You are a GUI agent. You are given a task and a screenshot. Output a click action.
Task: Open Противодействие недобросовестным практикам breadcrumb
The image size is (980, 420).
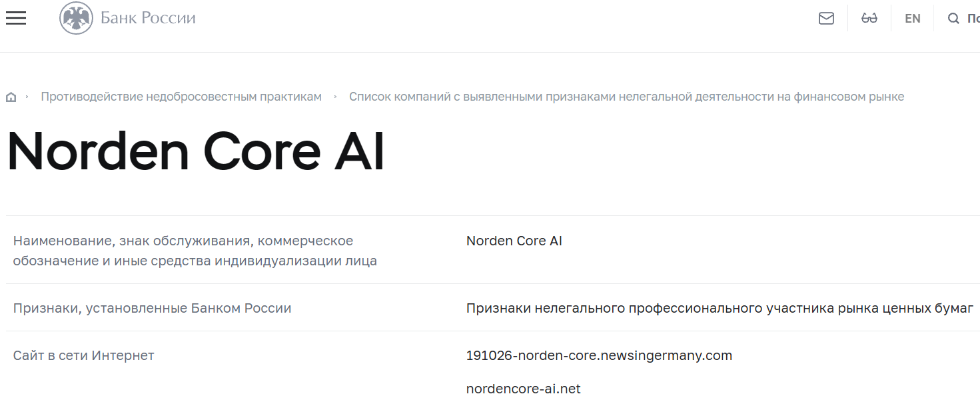181,97
